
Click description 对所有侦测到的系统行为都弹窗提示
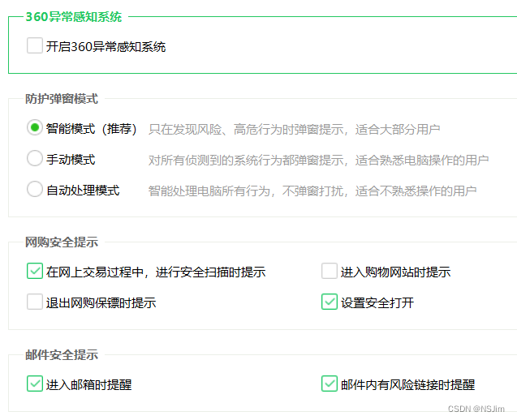point(246,161)
